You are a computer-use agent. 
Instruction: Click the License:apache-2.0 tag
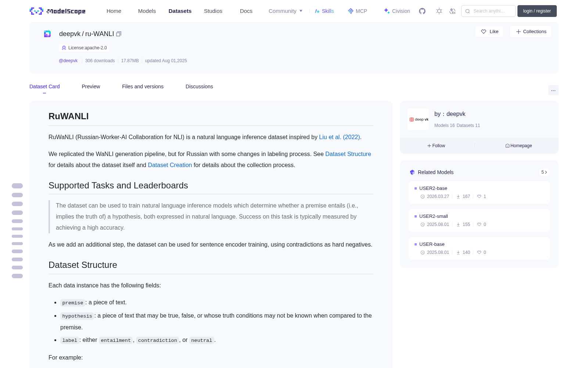pyautogui.click(x=84, y=48)
